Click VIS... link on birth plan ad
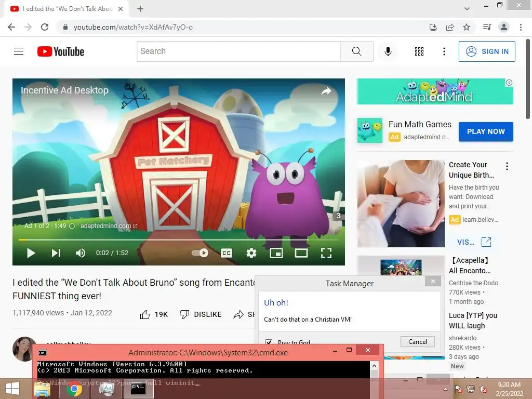This screenshot has height=399, width=532. (x=474, y=242)
